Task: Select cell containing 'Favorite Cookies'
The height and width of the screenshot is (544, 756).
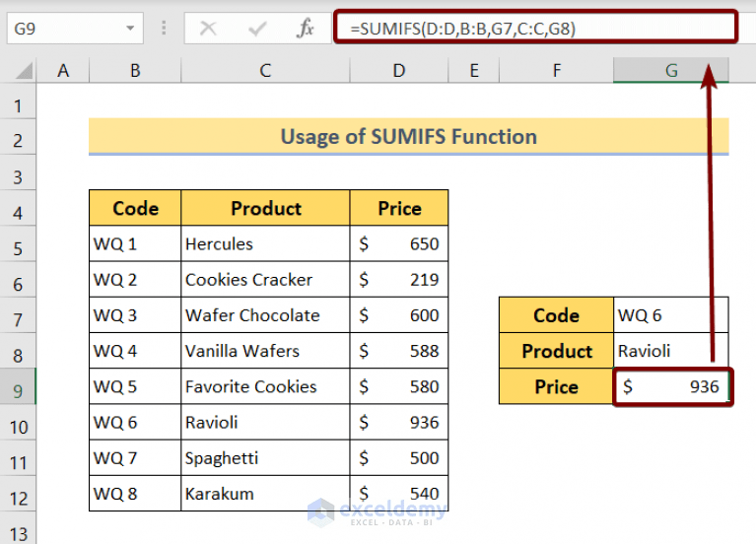Action: 265,386
